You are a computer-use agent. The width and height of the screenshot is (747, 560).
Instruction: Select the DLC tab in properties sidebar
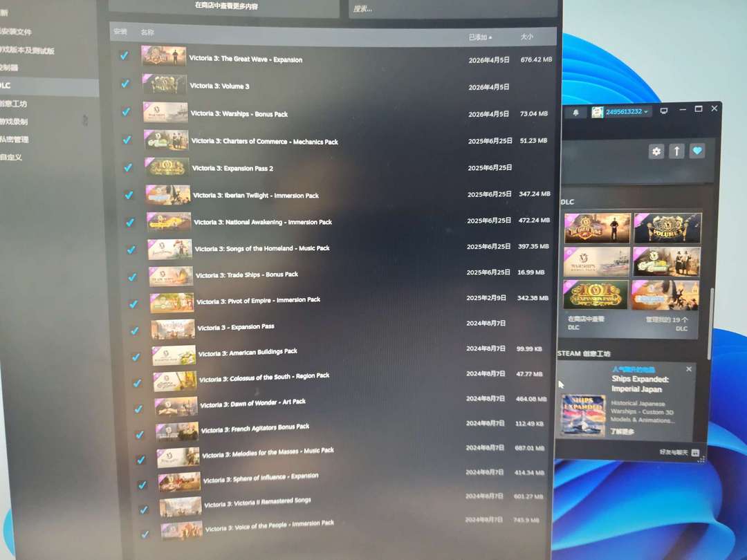[48, 86]
